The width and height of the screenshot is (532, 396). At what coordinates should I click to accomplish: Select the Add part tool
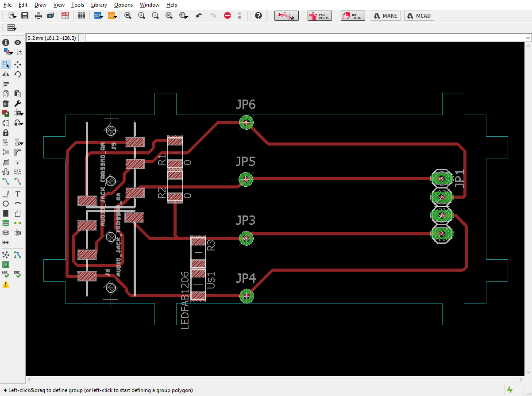6,113
